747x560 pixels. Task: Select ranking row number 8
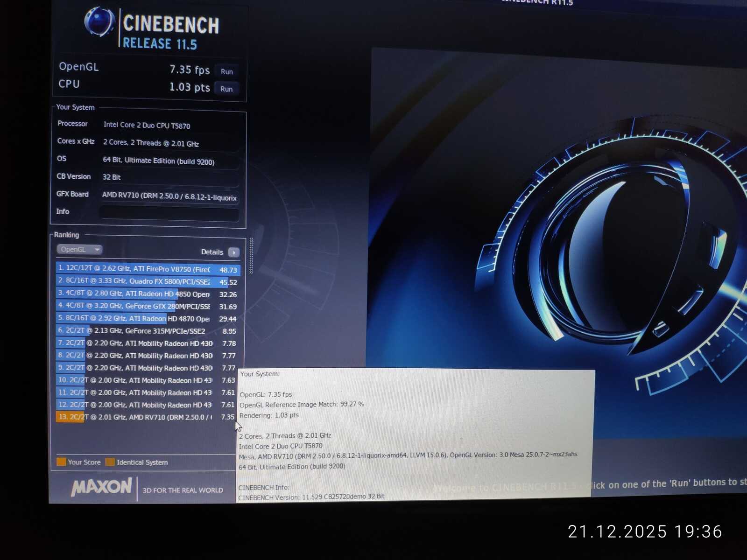coord(148,356)
